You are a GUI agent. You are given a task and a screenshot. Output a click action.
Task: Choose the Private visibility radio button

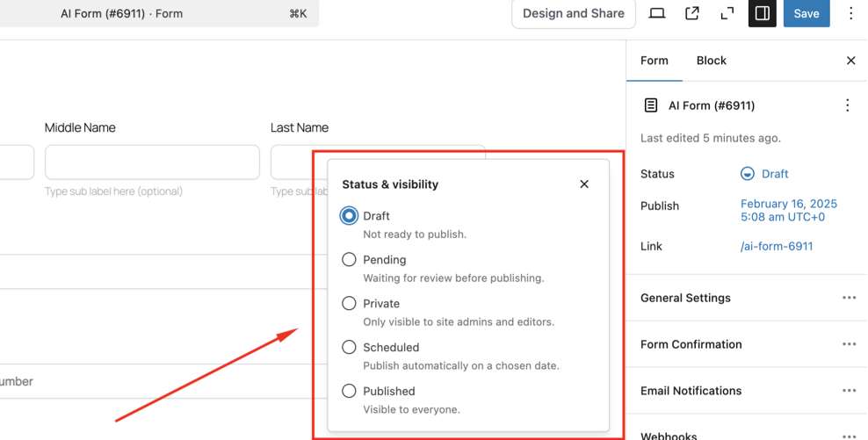click(349, 303)
